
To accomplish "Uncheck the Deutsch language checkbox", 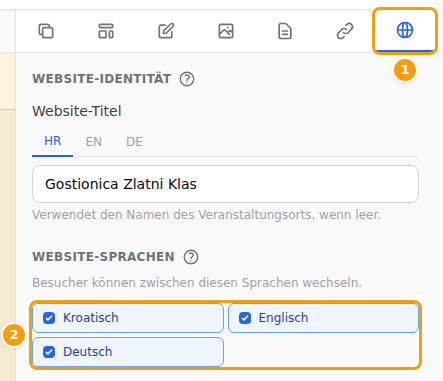I will click(x=49, y=352).
